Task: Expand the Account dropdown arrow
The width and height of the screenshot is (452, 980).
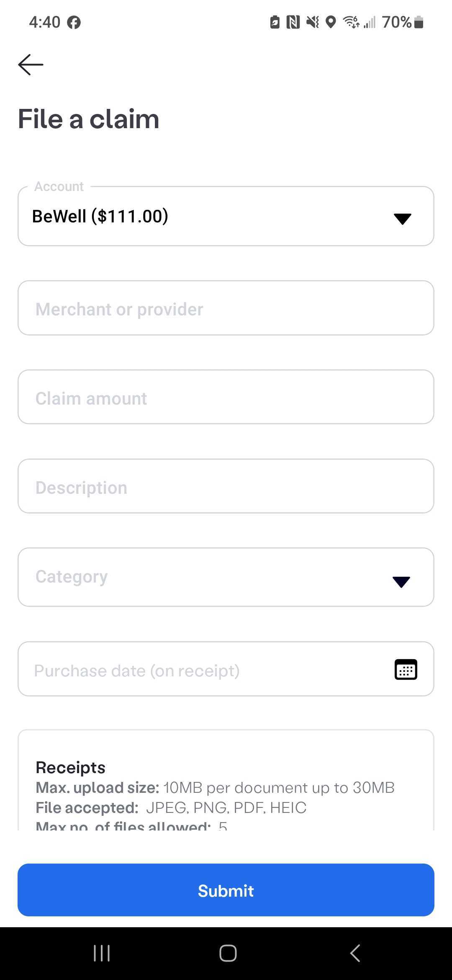Action: [x=403, y=219]
